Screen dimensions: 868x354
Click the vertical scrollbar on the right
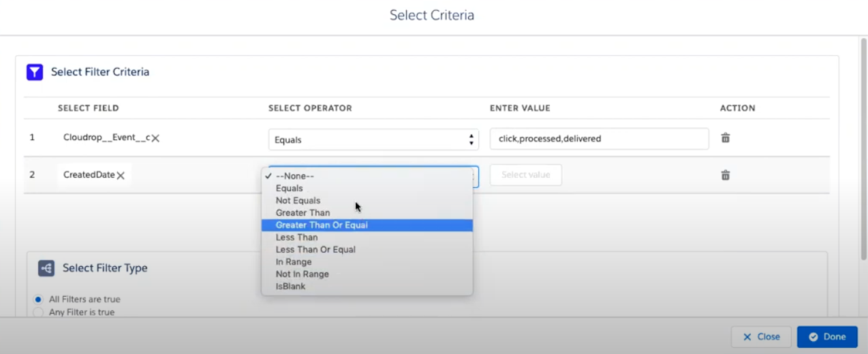click(863, 150)
